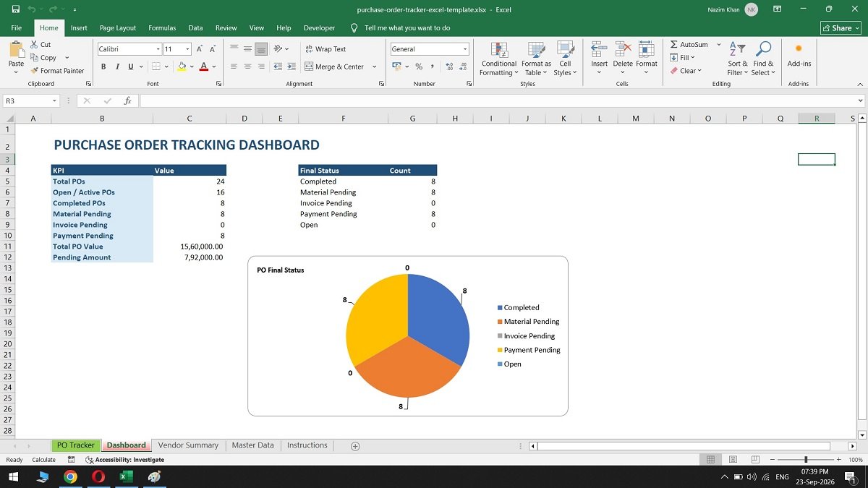The image size is (868, 488).
Task: Open the Vendor Summary sheet
Action: (x=188, y=445)
